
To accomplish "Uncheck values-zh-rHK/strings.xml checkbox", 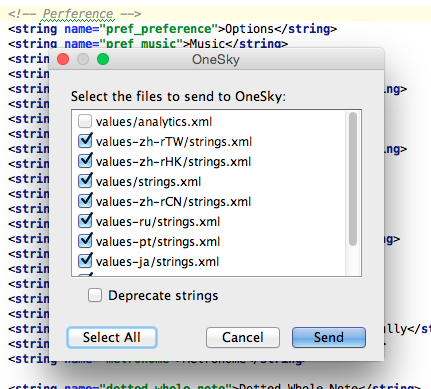I will [x=85, y=161].
